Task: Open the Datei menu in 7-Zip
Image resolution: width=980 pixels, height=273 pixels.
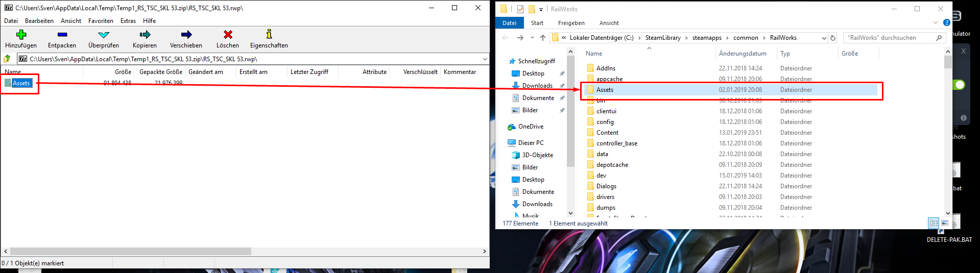Action: tap(11, 21)
